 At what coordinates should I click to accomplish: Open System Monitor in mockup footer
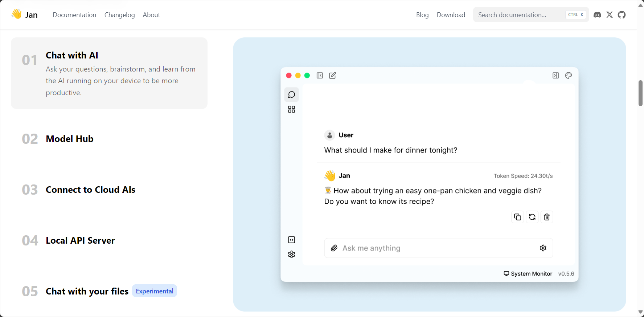coord(528,274)
